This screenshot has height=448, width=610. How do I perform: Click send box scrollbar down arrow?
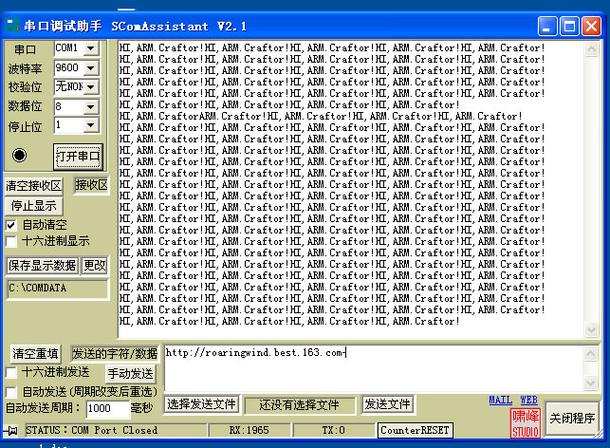click(590, 383)
